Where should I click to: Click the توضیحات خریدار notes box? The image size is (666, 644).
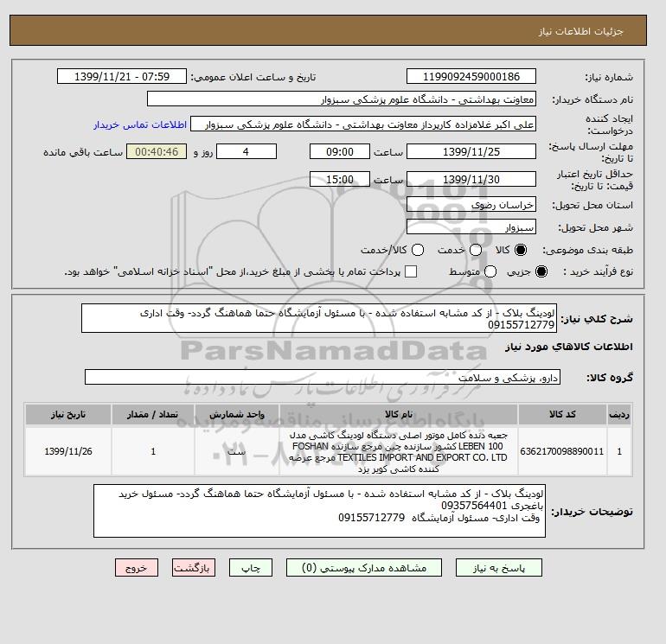pyautogui.click(x=319, y=511)
